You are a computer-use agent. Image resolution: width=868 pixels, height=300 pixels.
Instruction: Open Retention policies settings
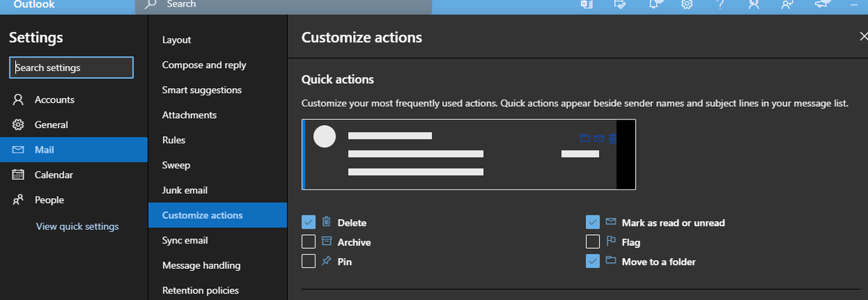(x=218, y=291)
